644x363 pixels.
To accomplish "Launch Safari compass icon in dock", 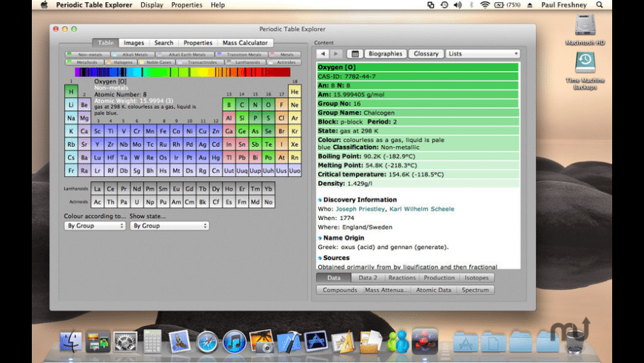I will click(x=207, y=342).
